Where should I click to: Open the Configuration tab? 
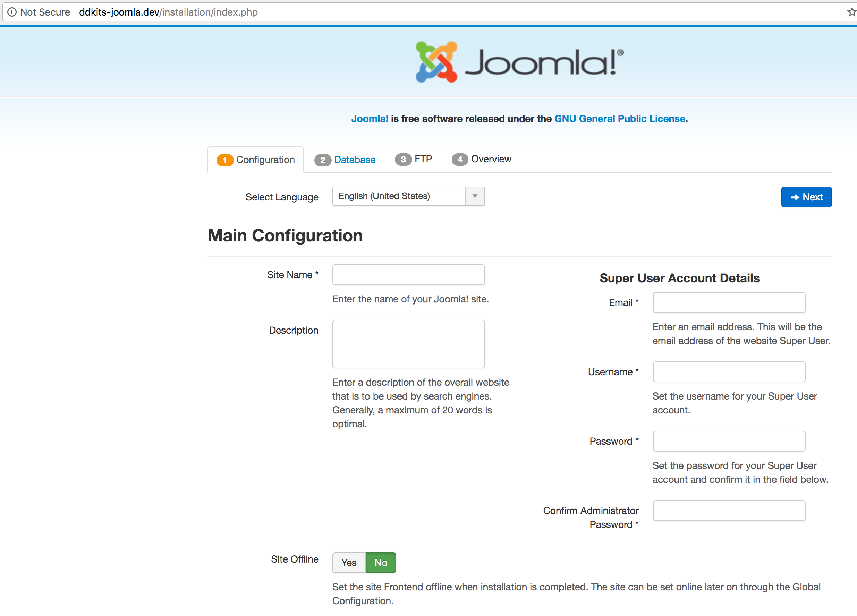(256, 160)
